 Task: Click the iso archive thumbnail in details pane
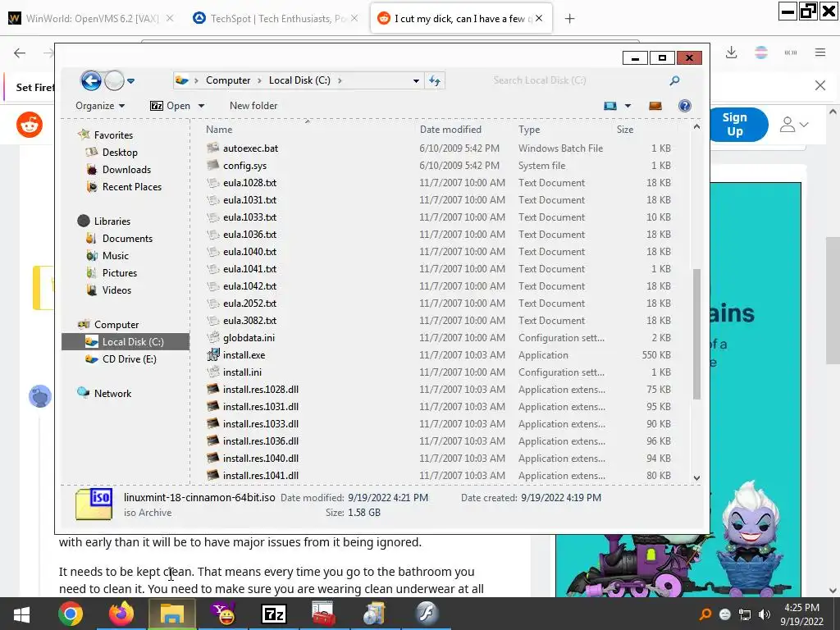pos(94,504)
